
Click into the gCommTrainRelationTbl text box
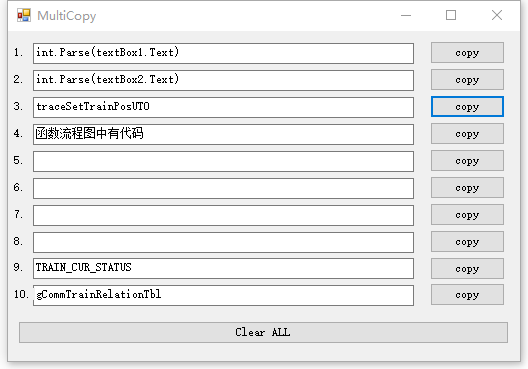(x=223, y=295)
